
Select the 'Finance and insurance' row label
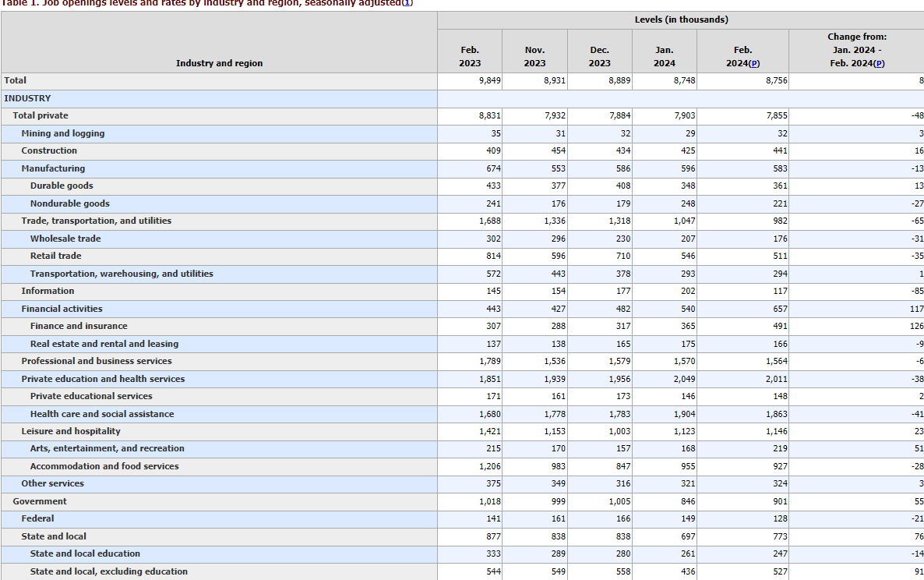79,326
